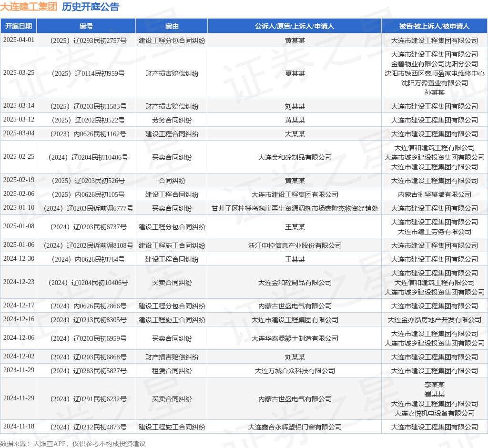Click cause 劳务合同纠纷
Image resolution: width=488 pixels, height=448 pixels.
pos(172,120)
